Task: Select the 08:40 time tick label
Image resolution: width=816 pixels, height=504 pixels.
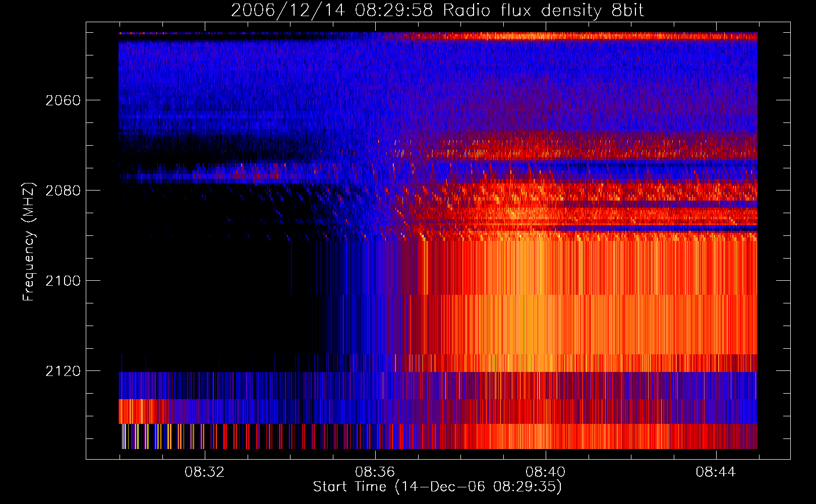Action: (x=545, y=472)
